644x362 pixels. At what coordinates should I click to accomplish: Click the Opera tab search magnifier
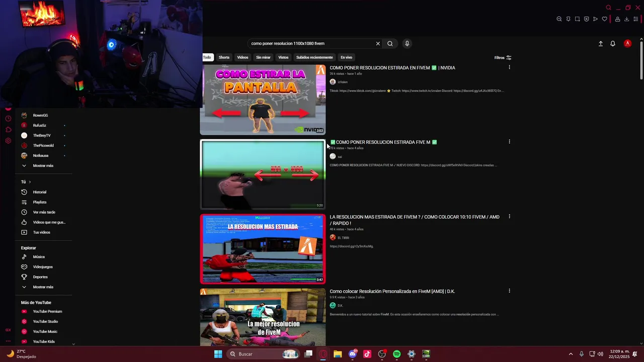(608, 8)
